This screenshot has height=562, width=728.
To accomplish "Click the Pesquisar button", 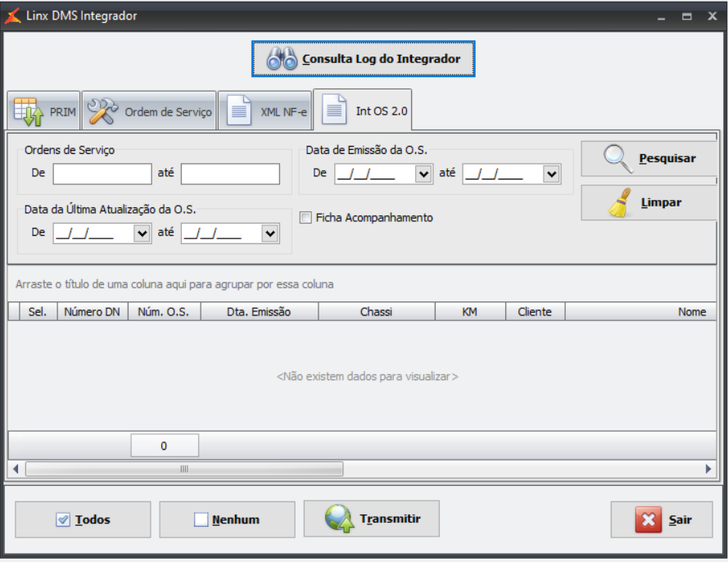I will 649,158.
